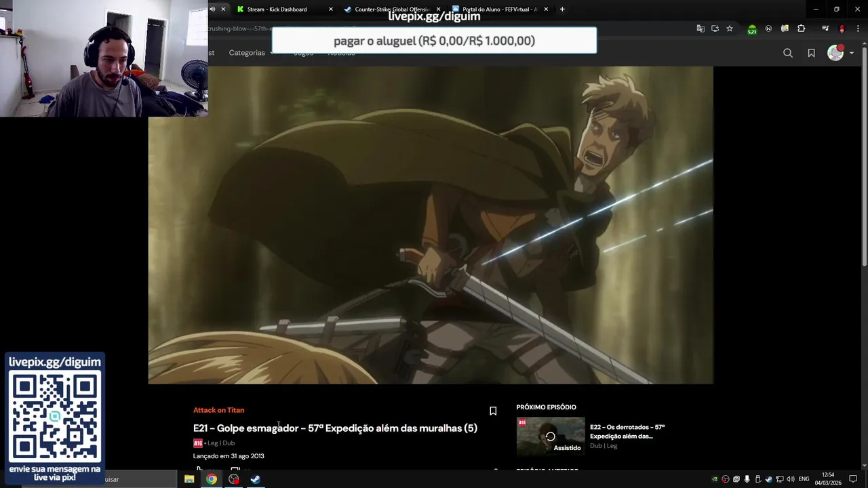Screen dimensions: 868x488
Task: Open the translate page icon in the address bar
Action: 701,28
